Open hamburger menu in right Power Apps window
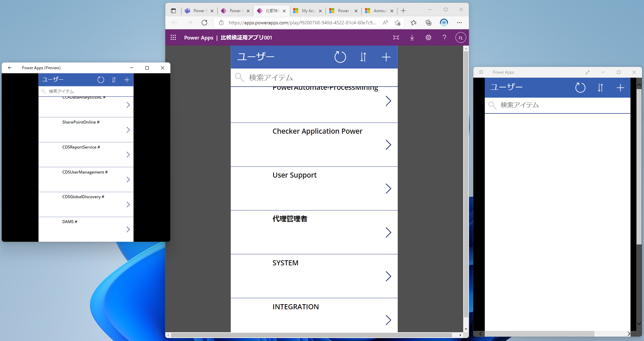Image resolution: width=644 pixels, height=341 pixels. (x=481, y=72)
